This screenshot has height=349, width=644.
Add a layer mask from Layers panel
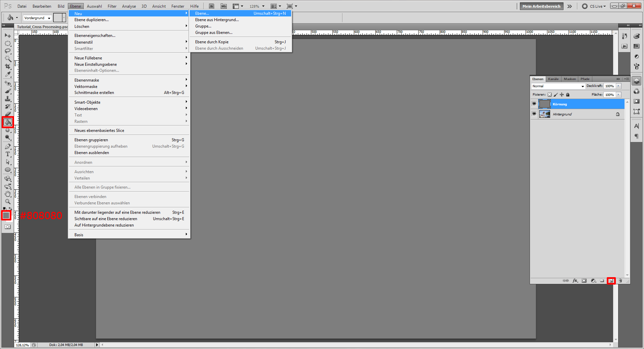pos(584,281)
